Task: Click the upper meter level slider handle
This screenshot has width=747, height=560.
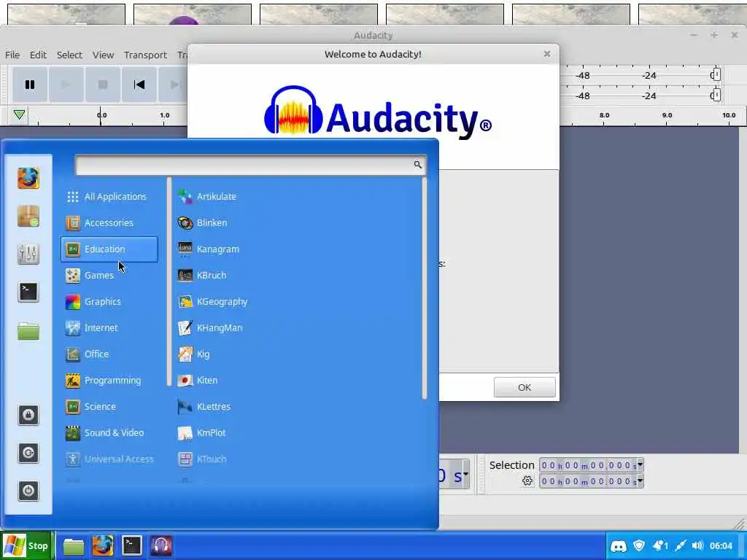Action: pos(716,75)
